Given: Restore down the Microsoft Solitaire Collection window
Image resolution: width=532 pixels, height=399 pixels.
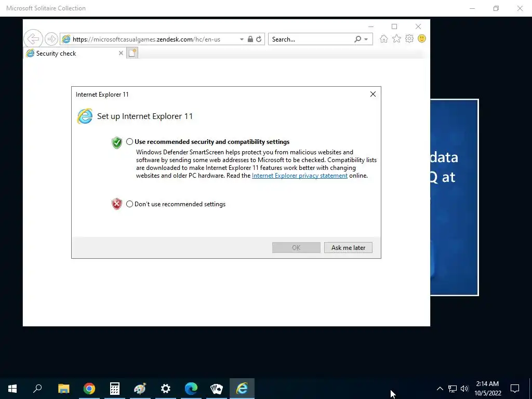Looking at the screenshot, I should [x=496, y=8].
